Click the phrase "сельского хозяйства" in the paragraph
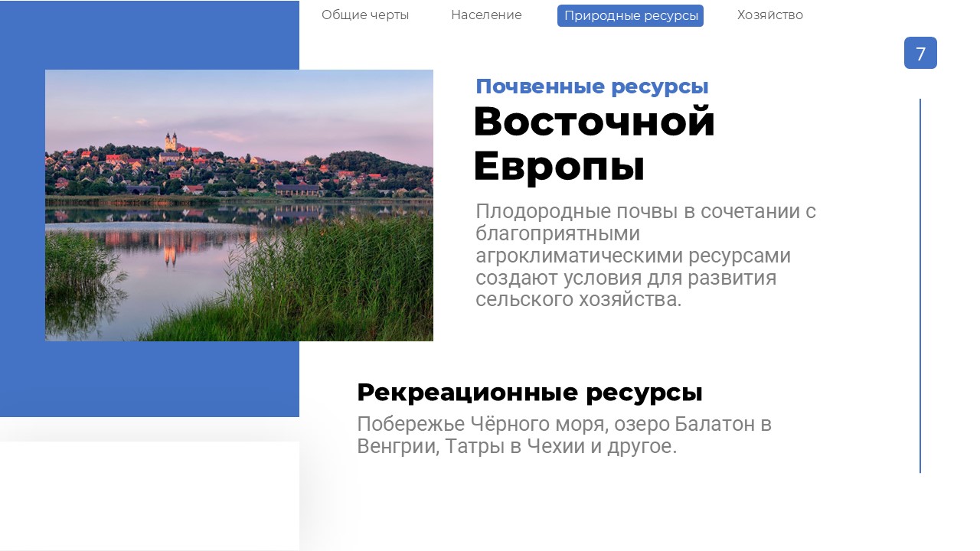Screen dimensions: 980x551 click(x=577, y=299)
